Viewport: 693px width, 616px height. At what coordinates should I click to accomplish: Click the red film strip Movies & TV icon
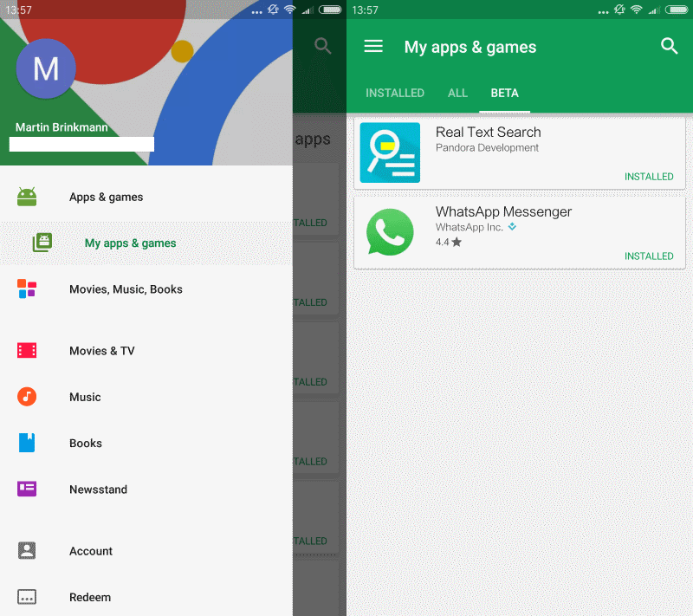27,350
